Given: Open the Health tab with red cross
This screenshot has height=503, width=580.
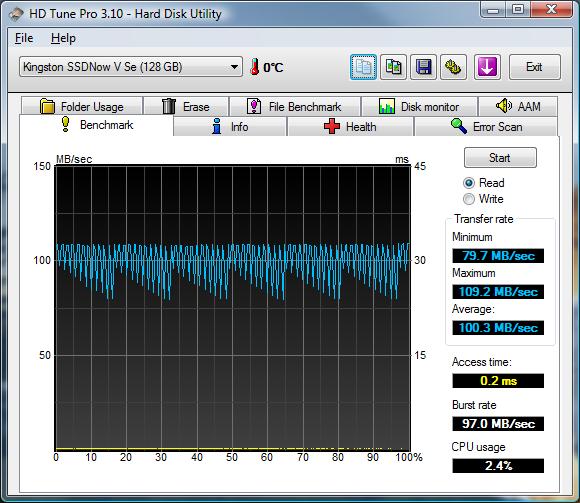Looking at the screenshot, I should pyautogui.click(x=350, y=126).
